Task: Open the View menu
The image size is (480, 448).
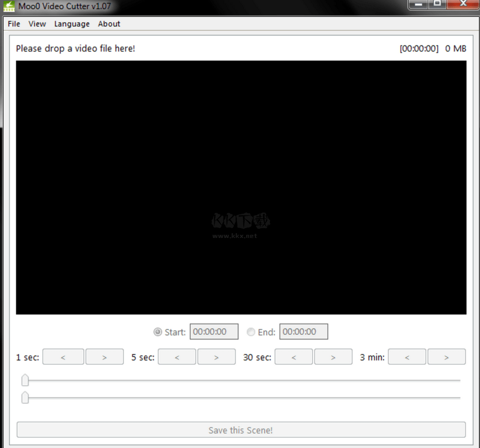Action: pyautogui.click(x=37, y=24)
